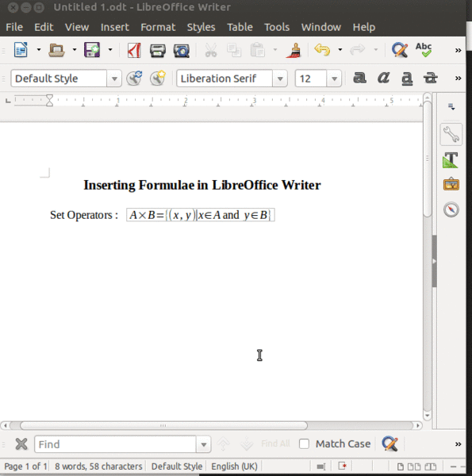Open sidebar Gallery panel
Viewport: 472px width, 476px height.
(451, 184)
